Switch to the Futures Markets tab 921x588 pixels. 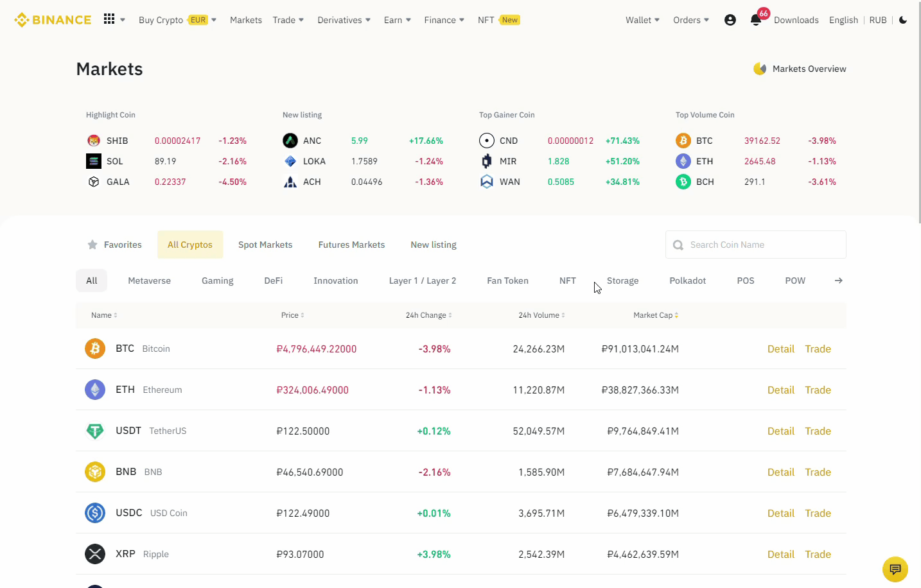click(351, 245)
